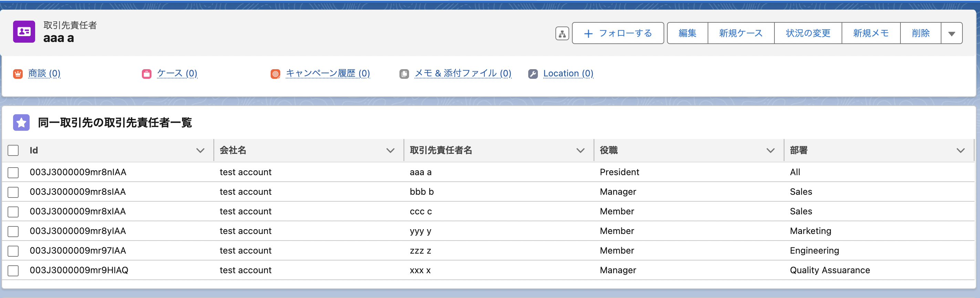The height and width of the screenshot is (298, 980).
Task: Click the list title 同一取引先の取引先責任者一覧
Action: (x=115, y=123)
